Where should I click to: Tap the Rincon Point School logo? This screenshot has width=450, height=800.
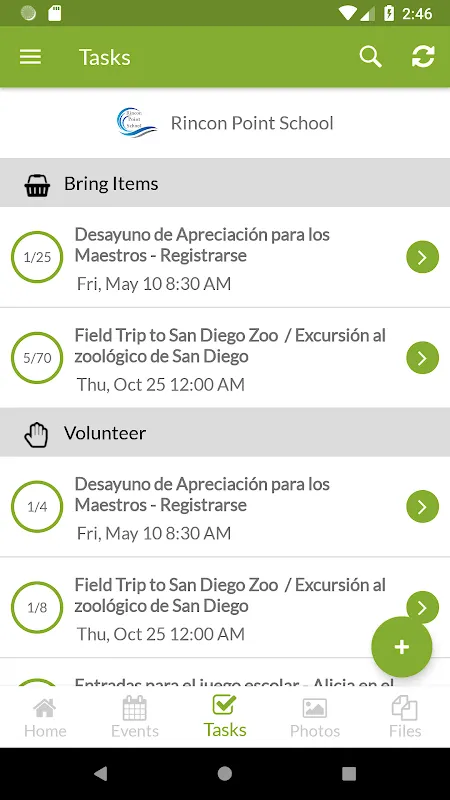[x=136, y=122]
